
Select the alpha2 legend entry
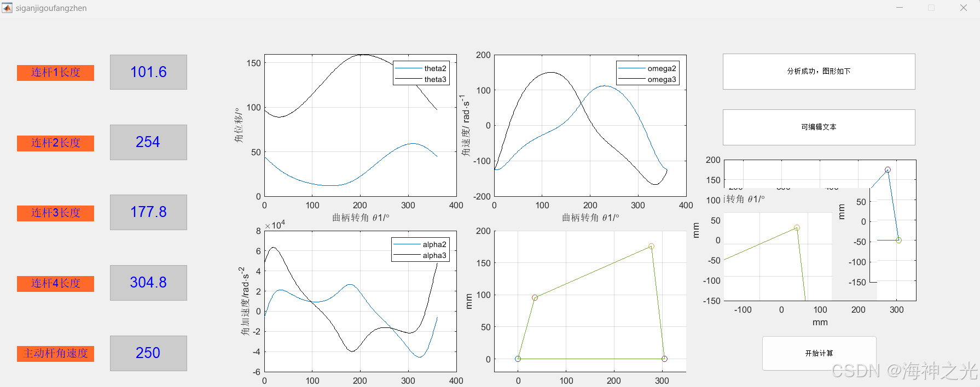[420, 244]
